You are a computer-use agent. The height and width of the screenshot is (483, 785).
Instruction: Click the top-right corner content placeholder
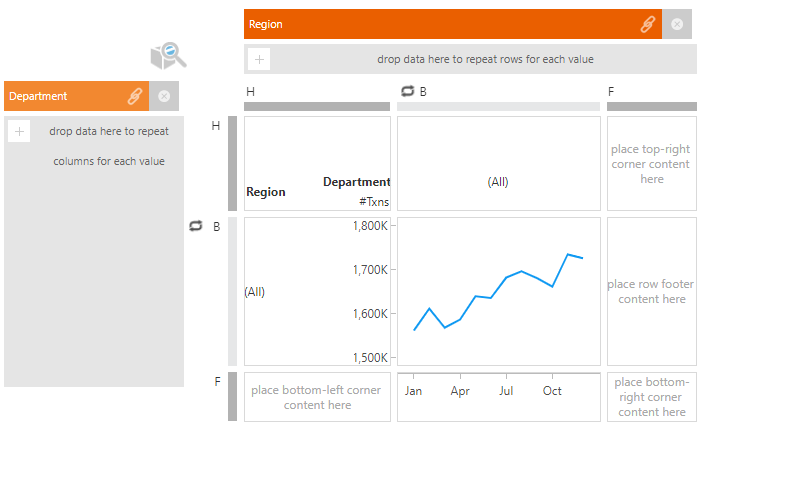pos(651,164)
